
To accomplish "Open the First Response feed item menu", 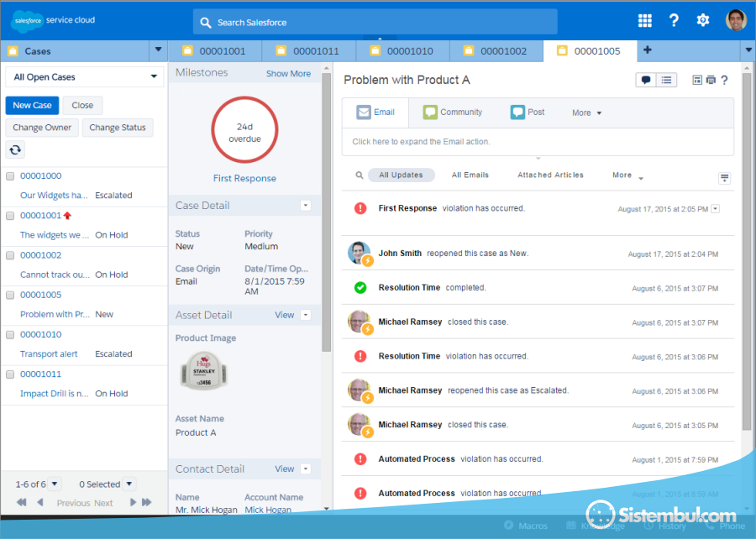I will tap(716, 208).
